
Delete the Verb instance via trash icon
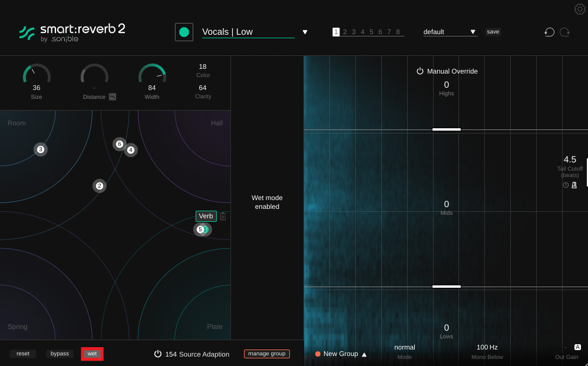point(223,216)
